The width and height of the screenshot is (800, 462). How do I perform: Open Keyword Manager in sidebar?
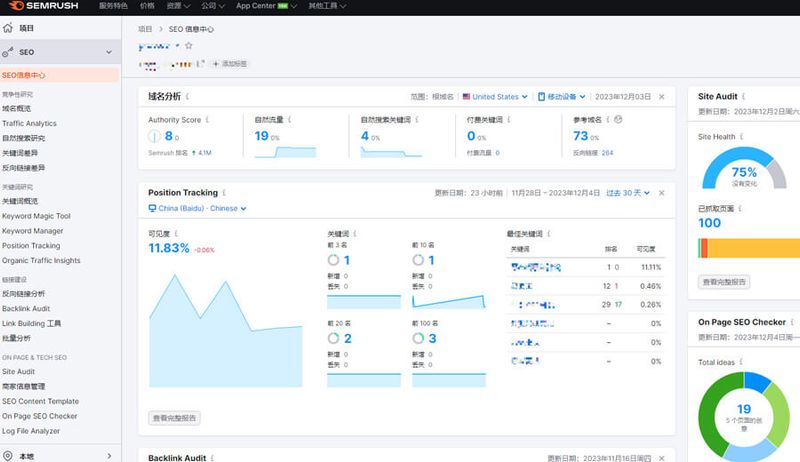click(33, 231)
